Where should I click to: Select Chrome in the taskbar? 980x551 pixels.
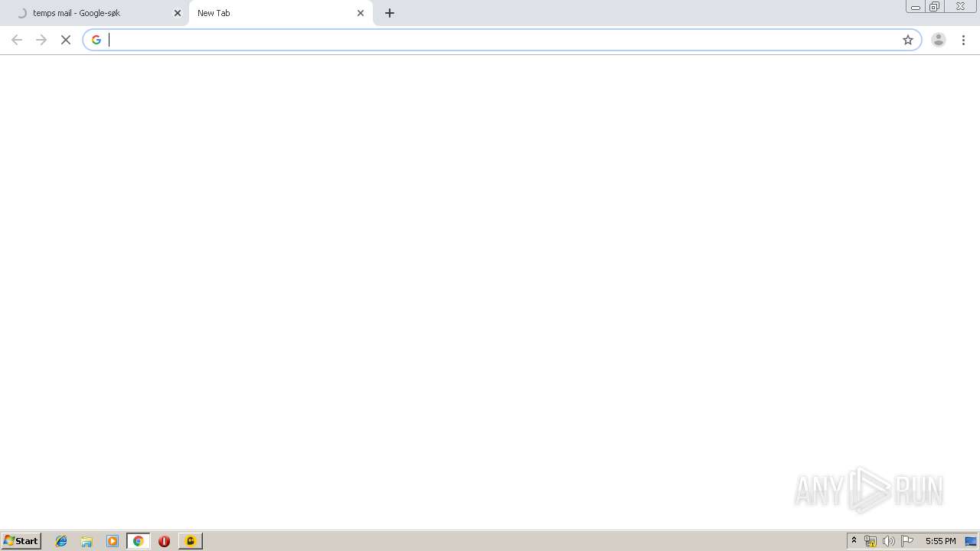click(139, 541)
